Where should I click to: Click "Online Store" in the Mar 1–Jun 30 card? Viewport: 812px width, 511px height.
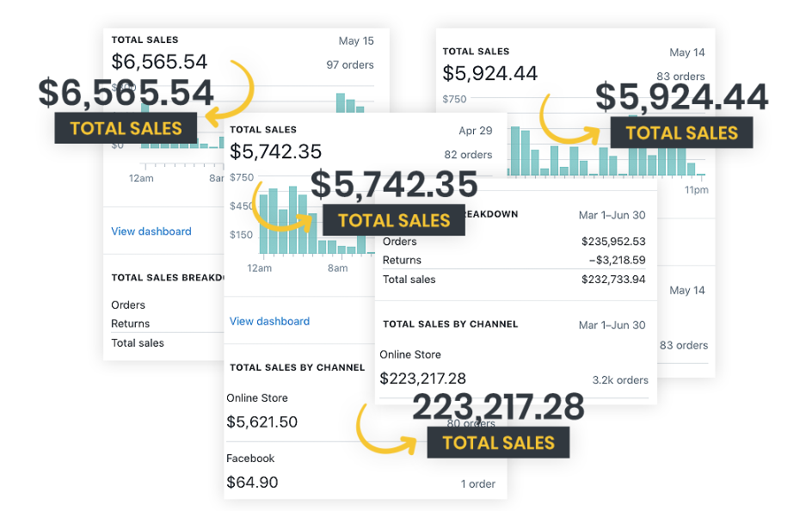pyautogui.click(x=410, y=354)
